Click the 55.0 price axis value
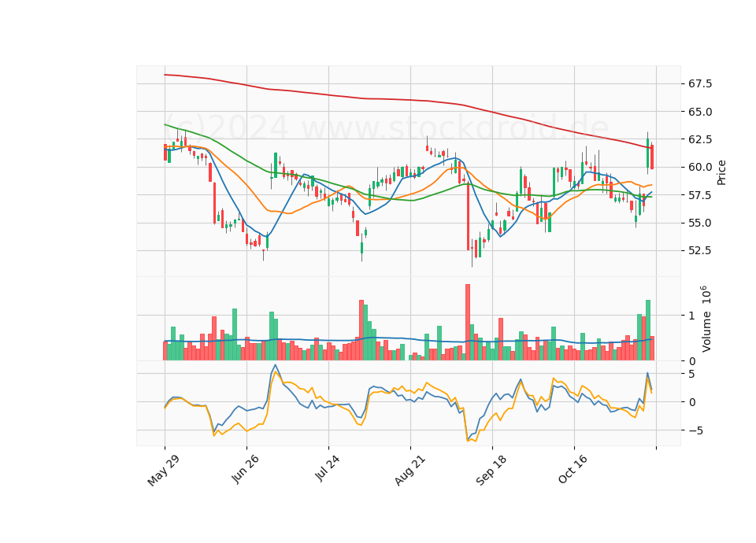Screen dimensions: 756x543 (x=699, y=223)
